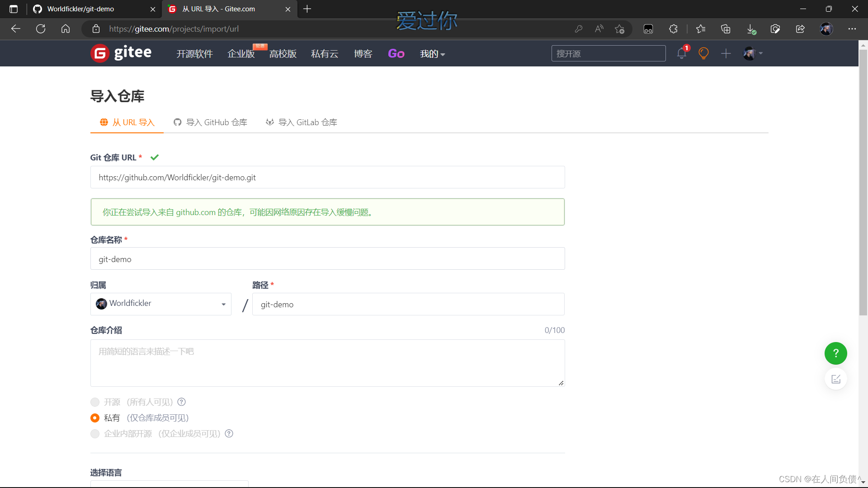Select 企业内部开源 radio option

95,434
